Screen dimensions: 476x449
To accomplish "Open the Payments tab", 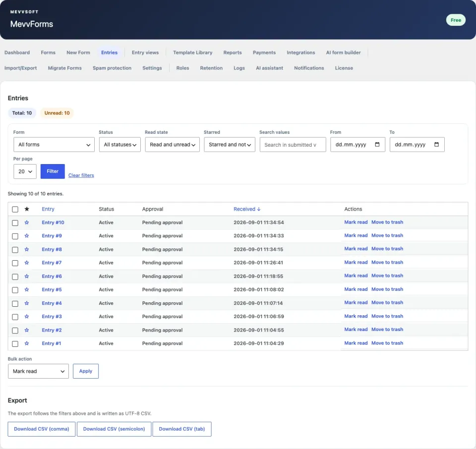I will [x=264, y=53].
